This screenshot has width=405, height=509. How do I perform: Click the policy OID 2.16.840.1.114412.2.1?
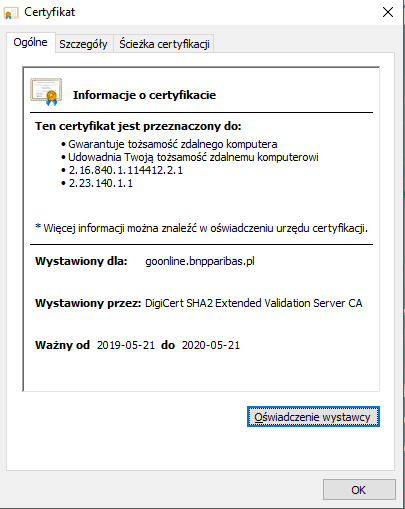126,170
